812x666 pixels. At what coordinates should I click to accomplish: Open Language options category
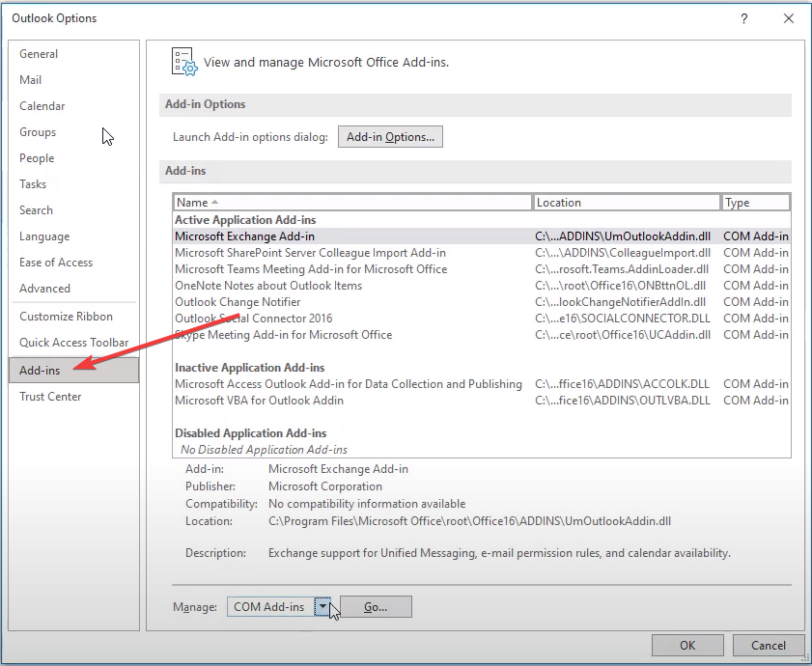coord(73,236)
